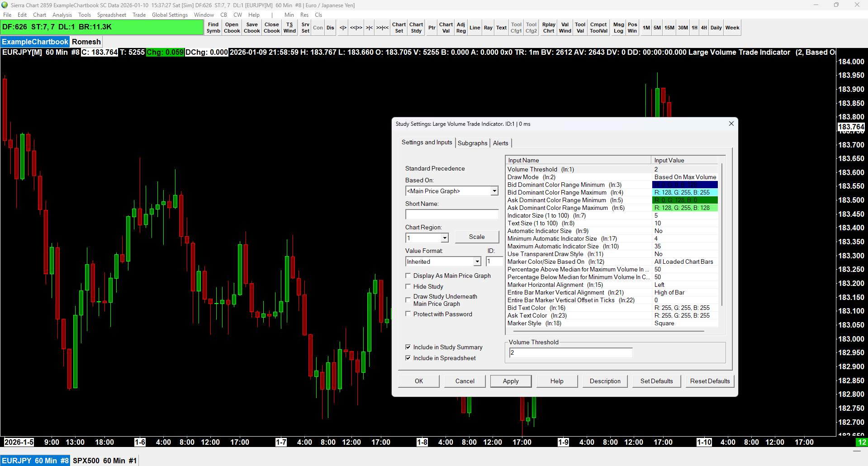Click the study ID input field
The height and width of the screenshot is (466, 868).
point(494,262)
